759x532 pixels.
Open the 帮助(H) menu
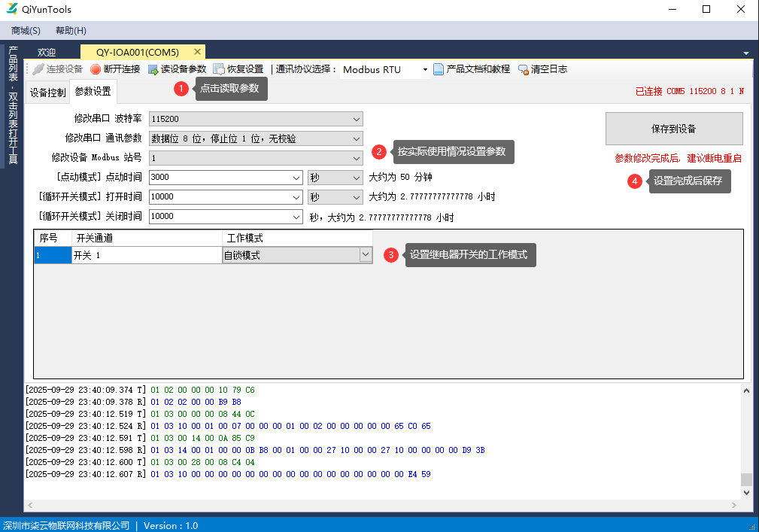click(71, 31)
